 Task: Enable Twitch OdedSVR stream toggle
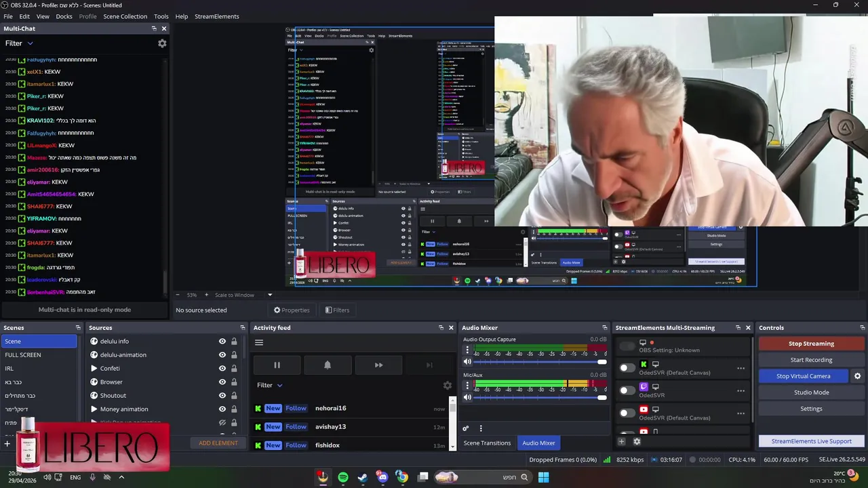tap(627, 390)
